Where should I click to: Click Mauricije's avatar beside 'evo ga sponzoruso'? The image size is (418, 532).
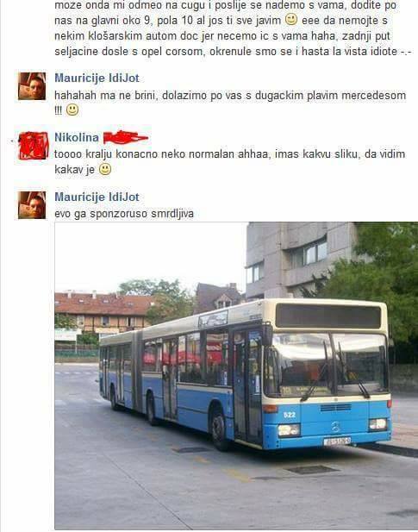32,205
